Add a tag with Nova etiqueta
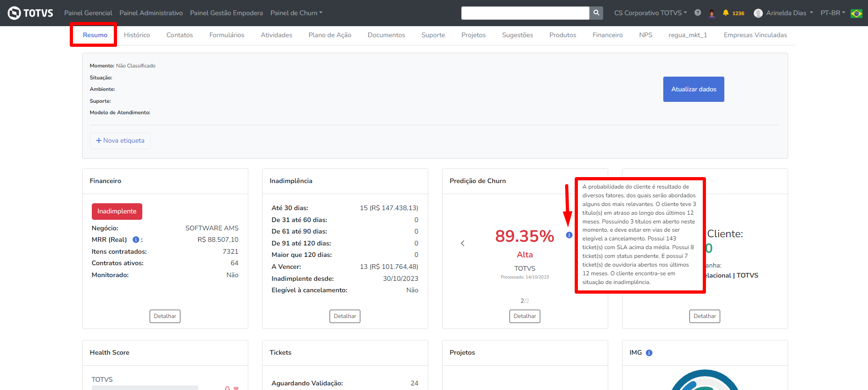The height and width of the screenshot is (390, 868). pos(120,140)
